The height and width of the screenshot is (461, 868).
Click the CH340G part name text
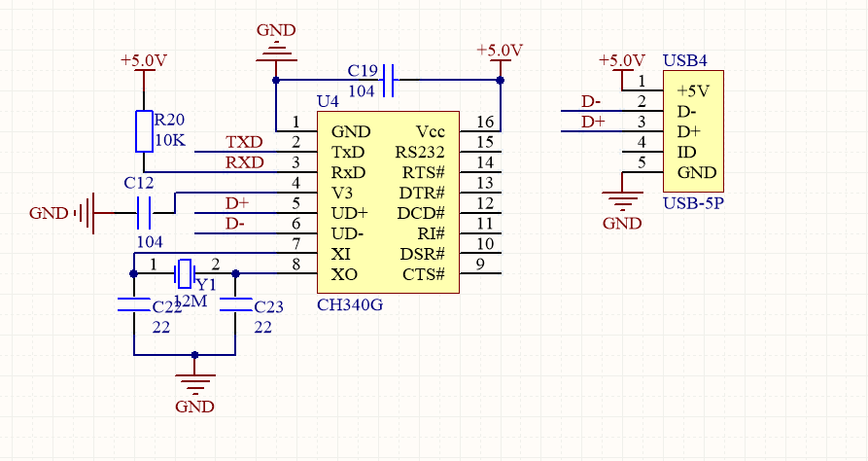point(350,304)
